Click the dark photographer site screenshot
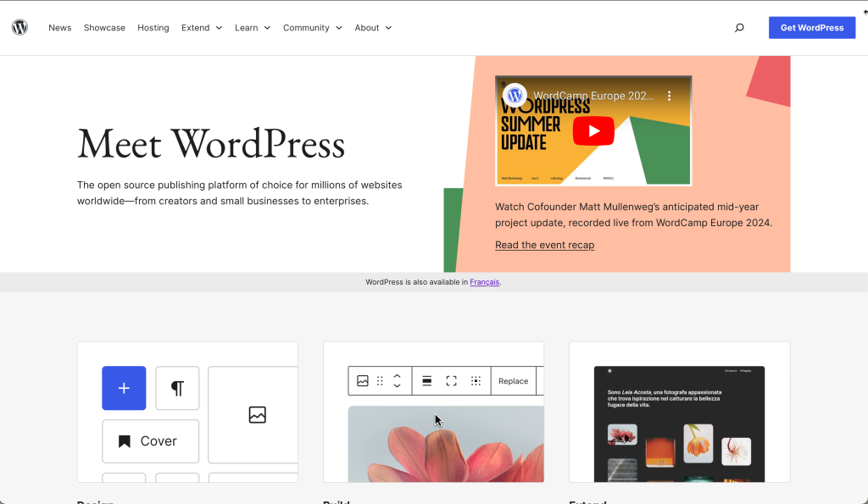This screenshot has width=868, height=504. click(679, 424)
